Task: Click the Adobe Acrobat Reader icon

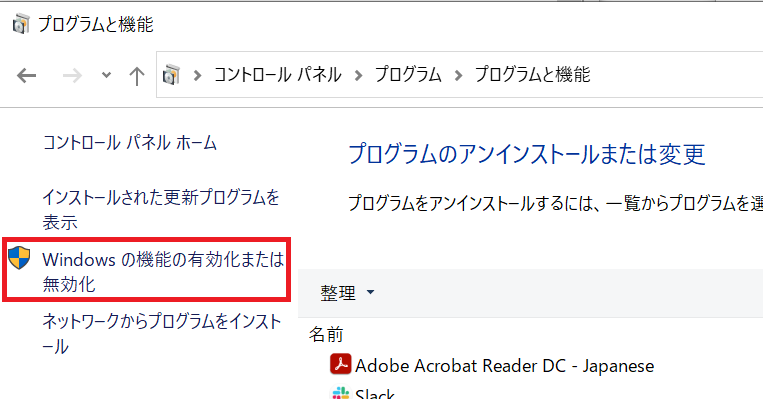Action: click(x=340, y=364)
